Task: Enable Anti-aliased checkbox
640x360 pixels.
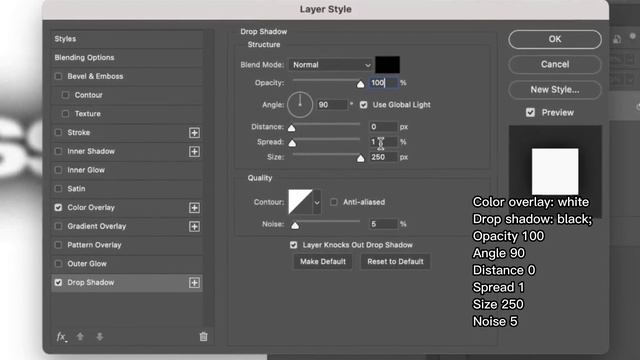Action: tap(334, 202)
